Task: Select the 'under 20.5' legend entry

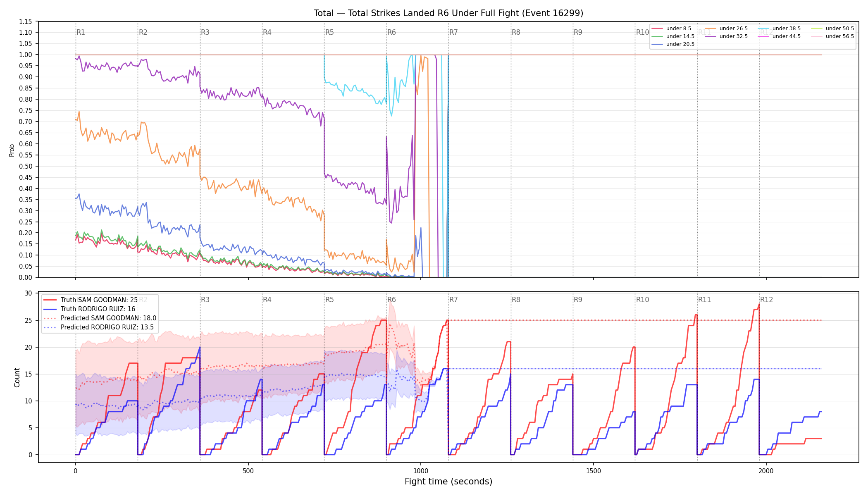Action: 674,44
